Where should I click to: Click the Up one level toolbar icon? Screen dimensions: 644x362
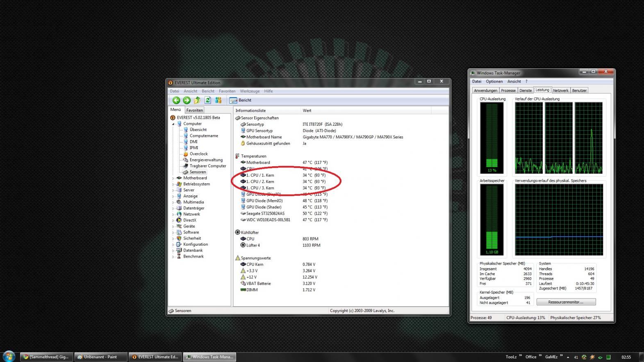(x=197, y=100)
